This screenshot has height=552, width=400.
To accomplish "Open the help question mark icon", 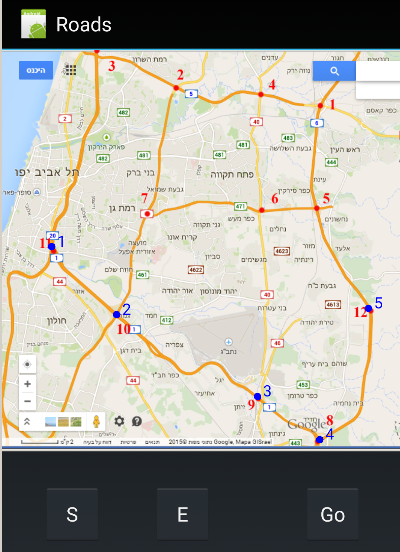I will pos(137,421).
